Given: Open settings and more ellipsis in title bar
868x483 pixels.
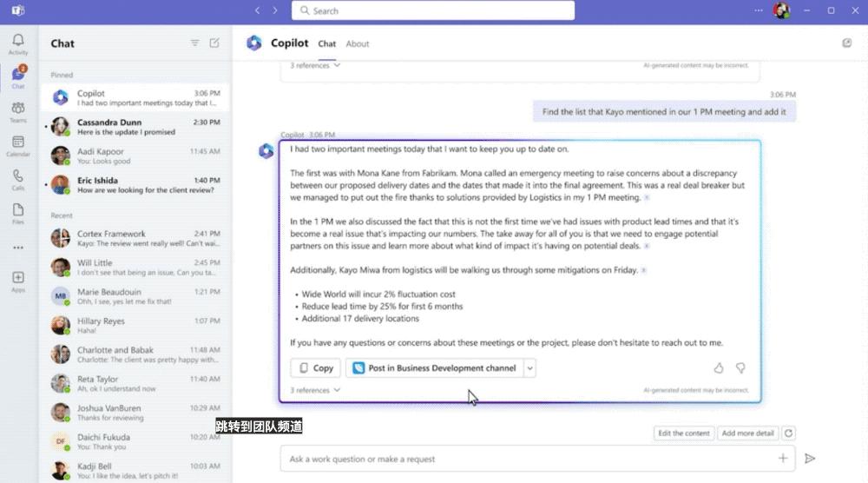Looking at the screenshot, I should pos(758,10).
